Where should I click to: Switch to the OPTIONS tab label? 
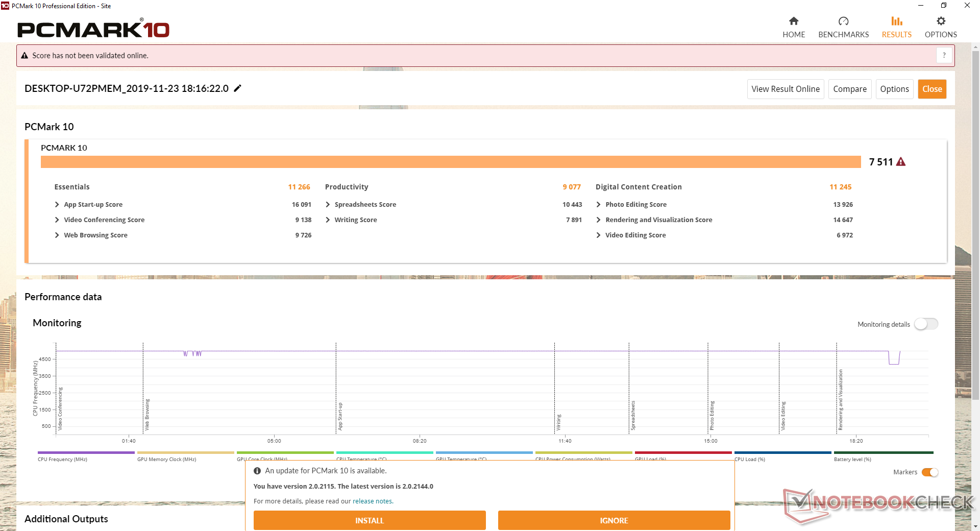pos(941,35)
